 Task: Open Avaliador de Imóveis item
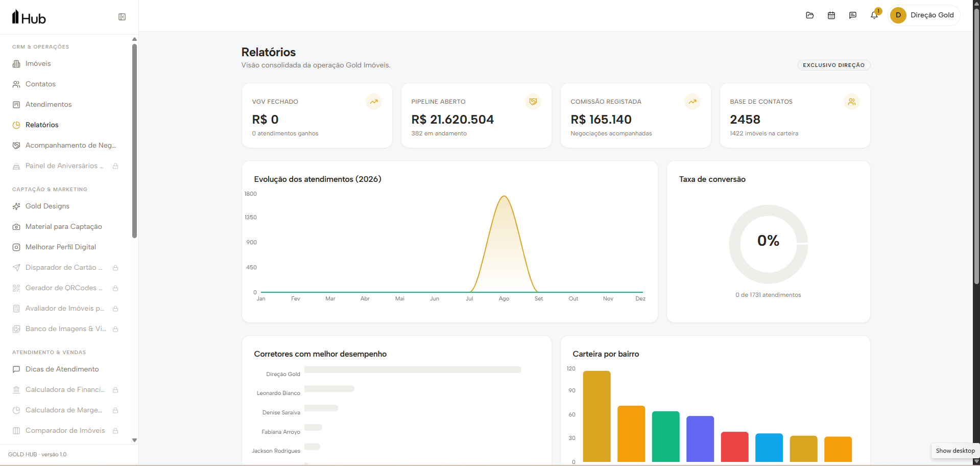65,309
